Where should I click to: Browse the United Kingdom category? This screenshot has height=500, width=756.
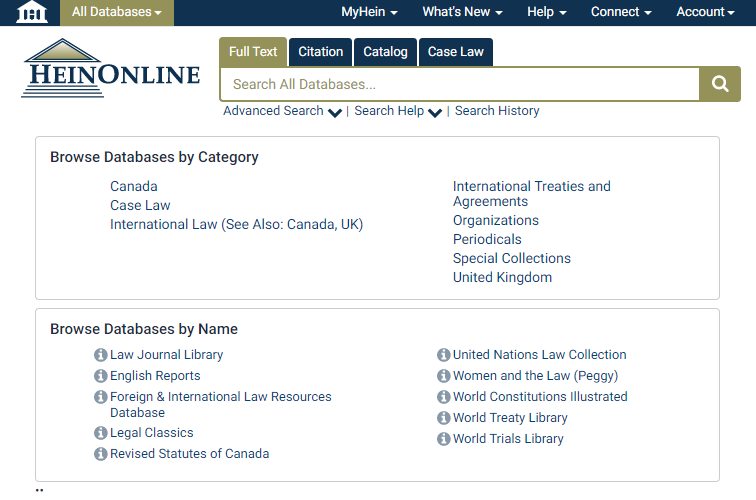502,278
